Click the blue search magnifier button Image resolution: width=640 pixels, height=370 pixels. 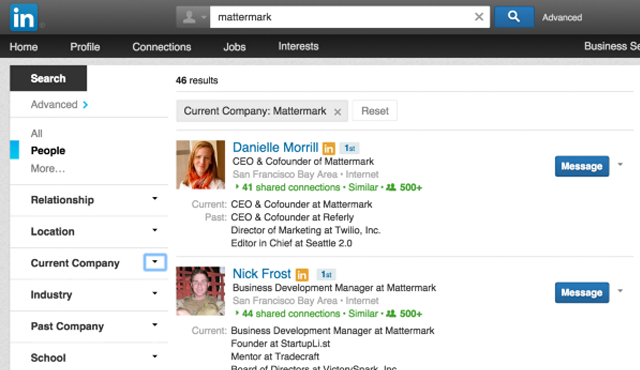tap(514, 17)
